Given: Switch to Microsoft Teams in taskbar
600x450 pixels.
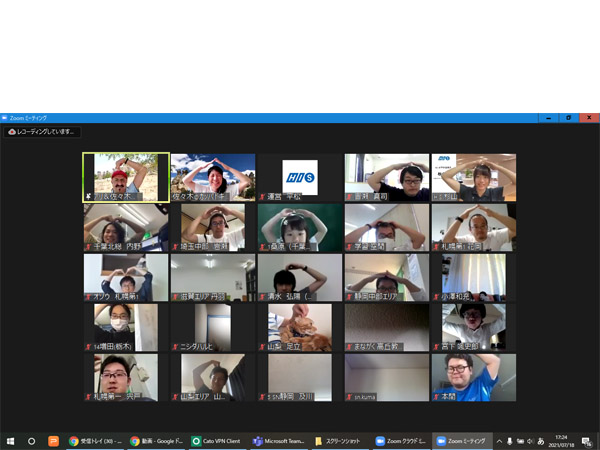Looking at the screenshot, I should (x=278, y=440).
